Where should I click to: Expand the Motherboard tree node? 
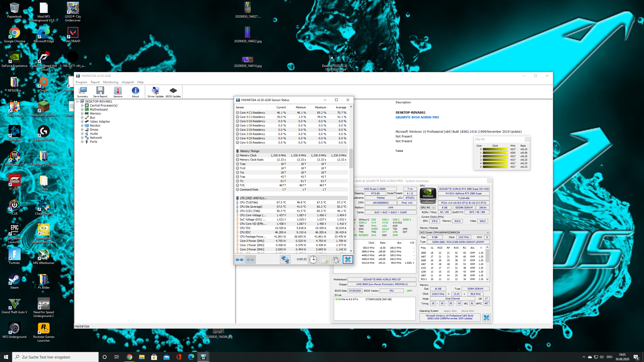pos(82,110)
